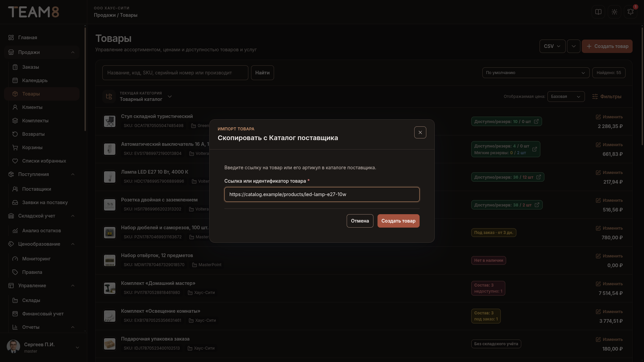This screenshot has height=362, width=644.
Task: Open the Фильтры panel
Action: pyautogui.click(x=606, y=97)
